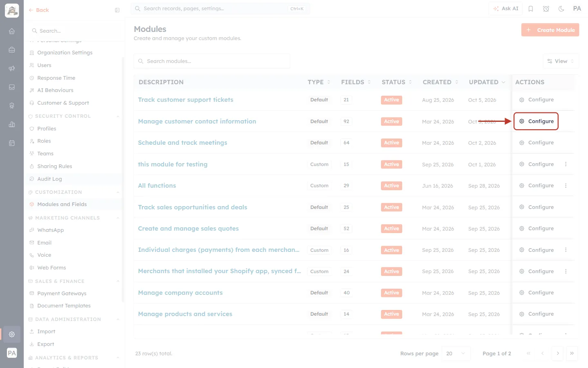Open the home icon in the left rail

(12, 31)
